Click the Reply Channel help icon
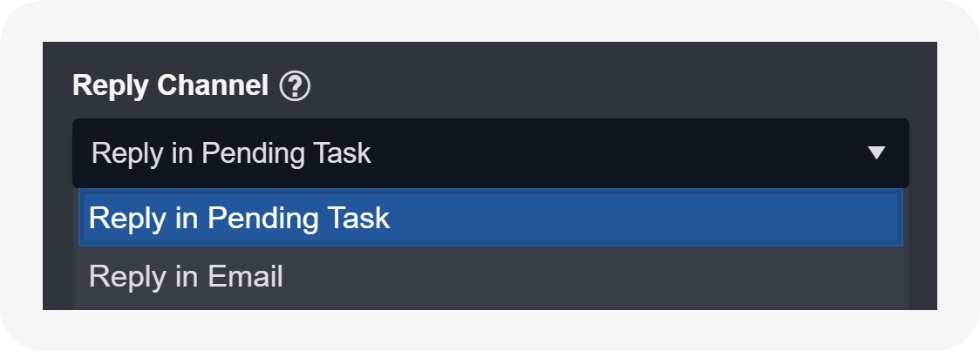980x351 pixels. pyautogui.click(x=295, y=86)
